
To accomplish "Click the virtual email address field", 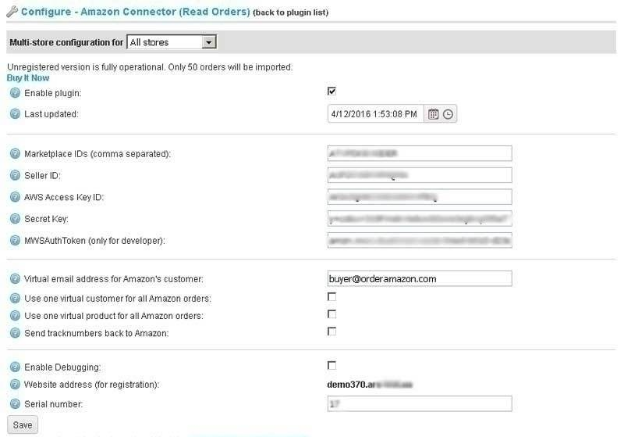I will pyautogui.click(x=419, y=278).
